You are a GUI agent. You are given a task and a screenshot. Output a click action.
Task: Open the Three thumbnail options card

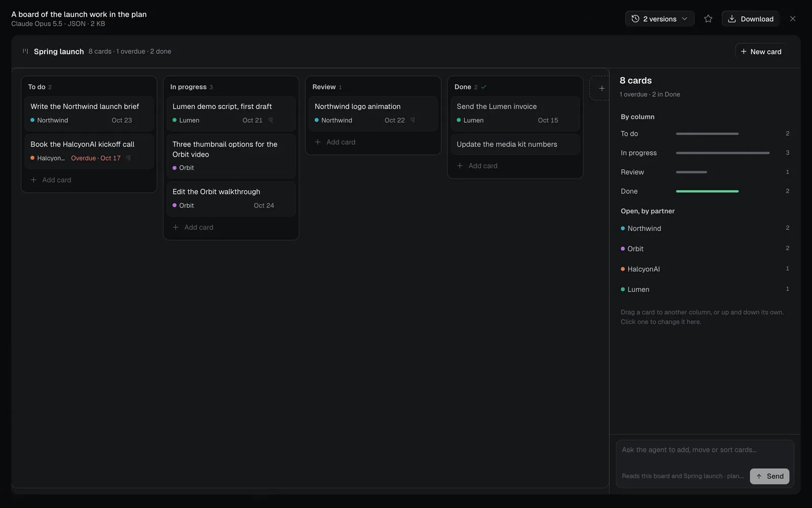pyautogui.click(x=231, y=156)
